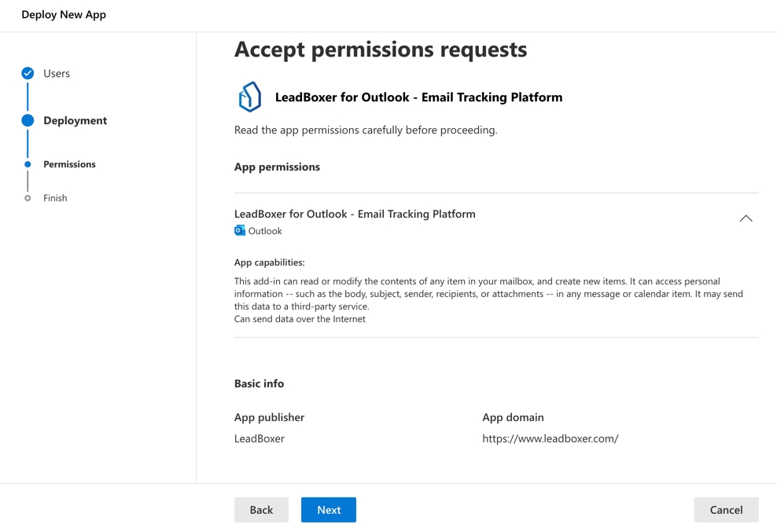Go to the Users step
The image size is (777, 532).
(x=57, y=73)
